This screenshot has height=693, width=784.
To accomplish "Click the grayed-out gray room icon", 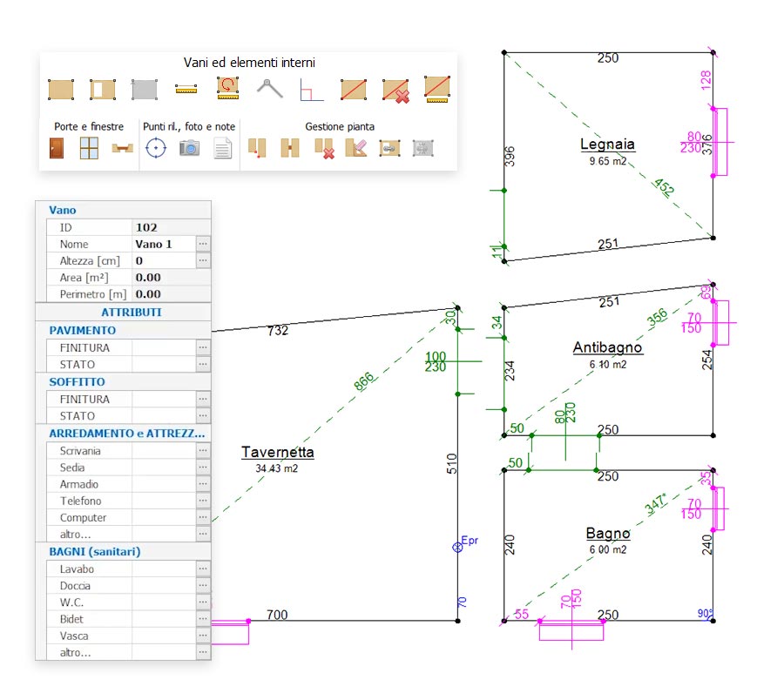I will (145, 90).
